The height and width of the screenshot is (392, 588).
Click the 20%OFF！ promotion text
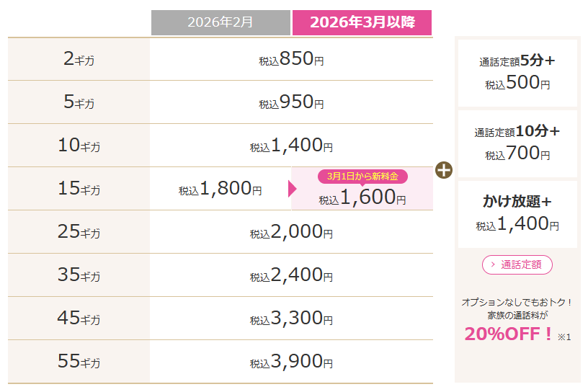tap(509, 334)
